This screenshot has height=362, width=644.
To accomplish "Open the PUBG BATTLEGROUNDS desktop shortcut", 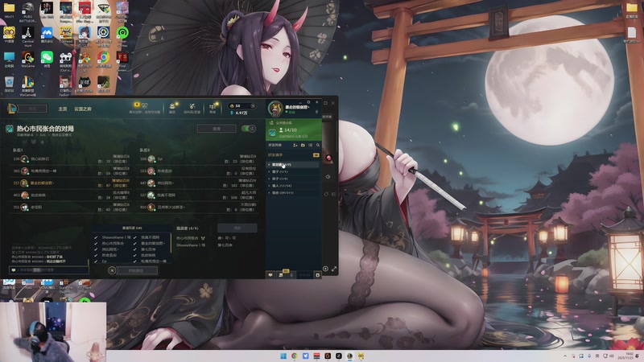I will pos(27,12).
